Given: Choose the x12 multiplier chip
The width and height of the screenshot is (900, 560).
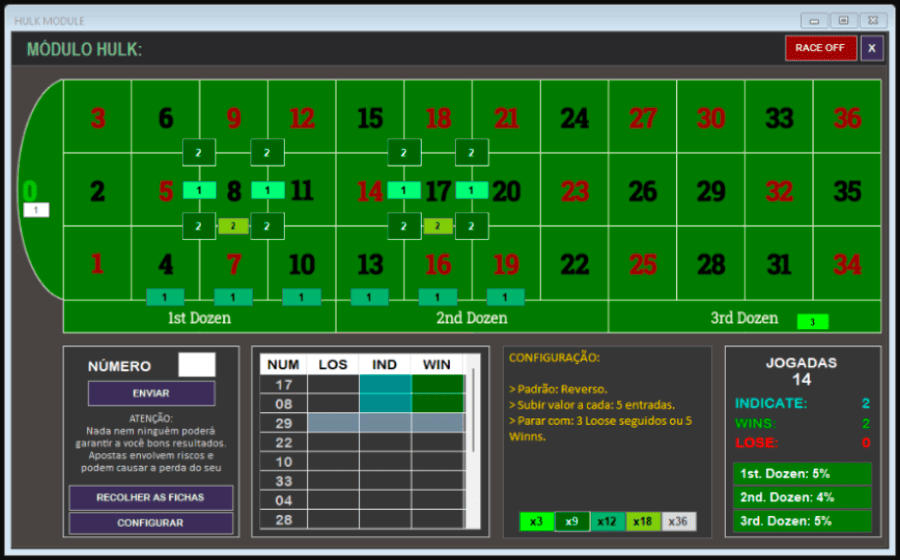Looking at the screenshot, I should pos(607,521).
